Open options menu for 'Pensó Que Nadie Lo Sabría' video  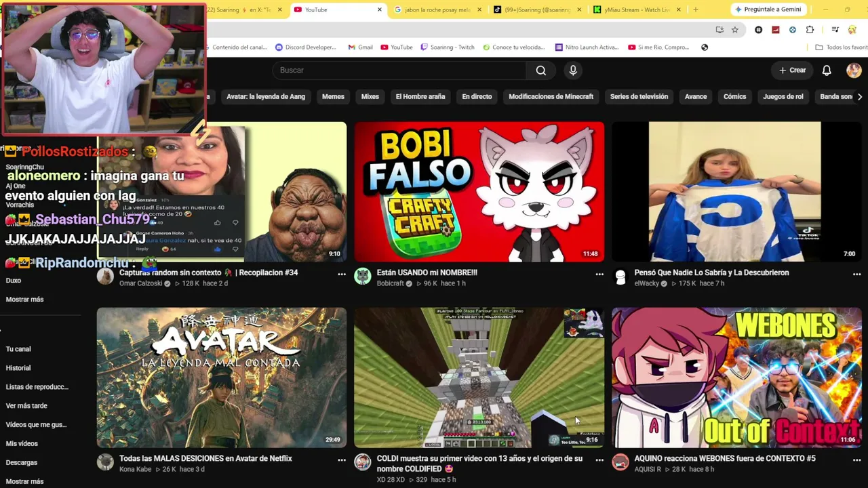(856, 274)
